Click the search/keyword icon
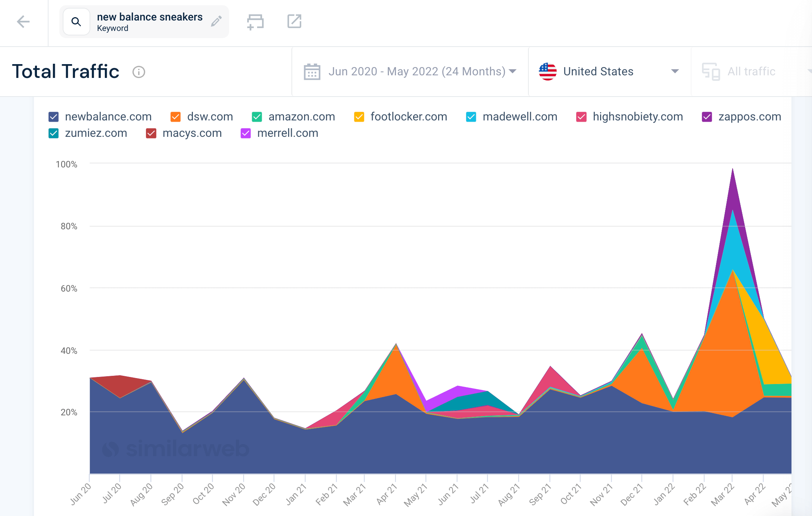 [x=76, y=22]
